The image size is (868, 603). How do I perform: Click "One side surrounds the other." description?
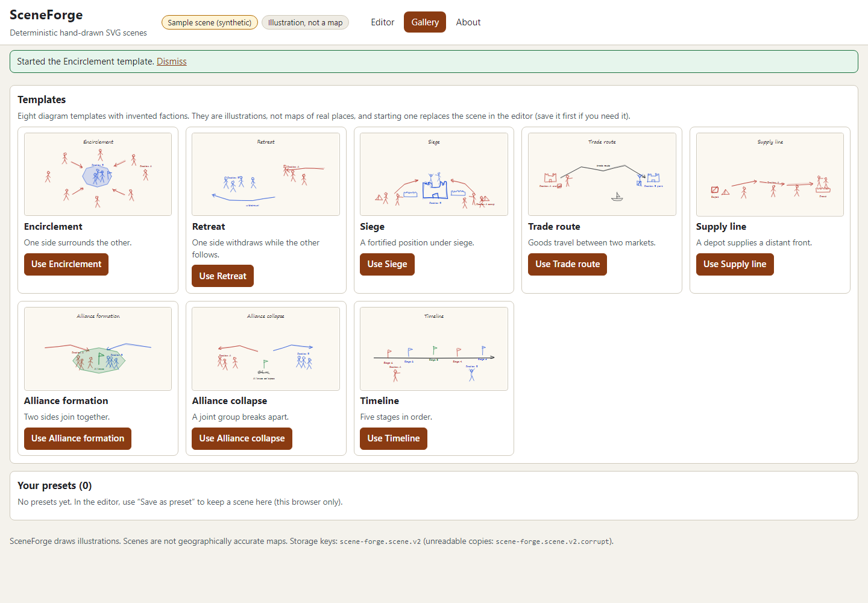point(78,242)
